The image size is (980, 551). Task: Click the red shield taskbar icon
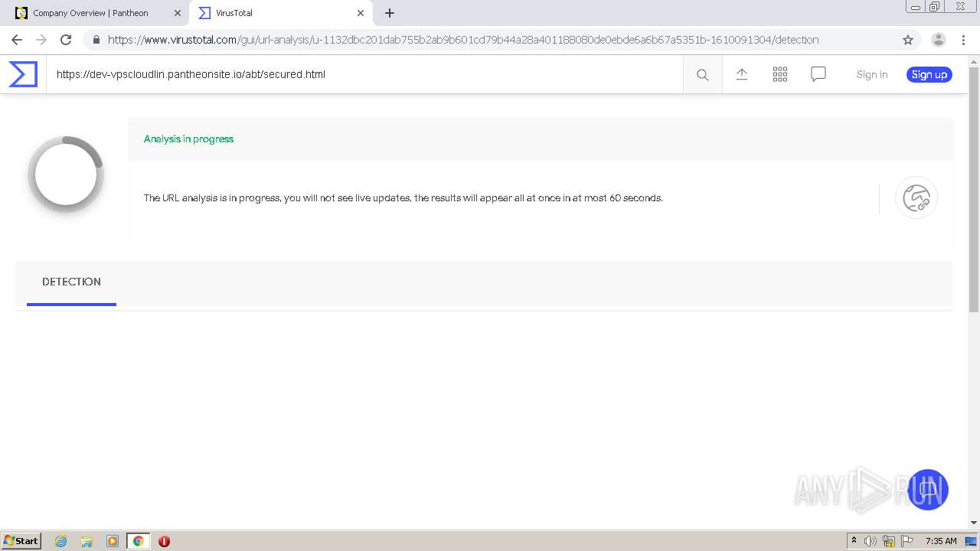click(164, 541)
